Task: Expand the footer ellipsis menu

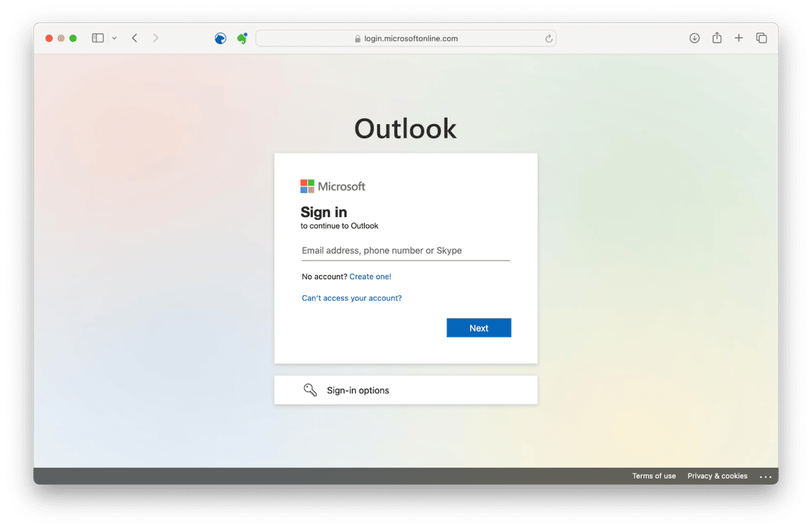Action: pos(765,477)
